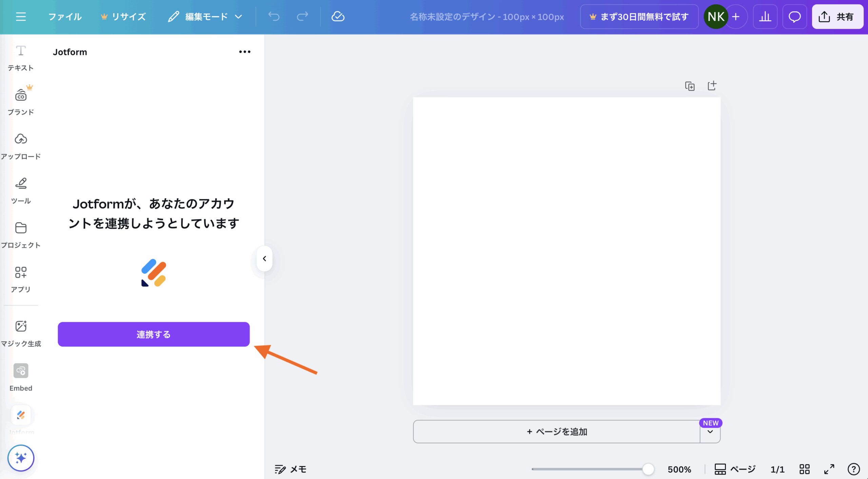Click the undo arrow
Viewport: 868px width, 479px height.
tap(274, 16)
